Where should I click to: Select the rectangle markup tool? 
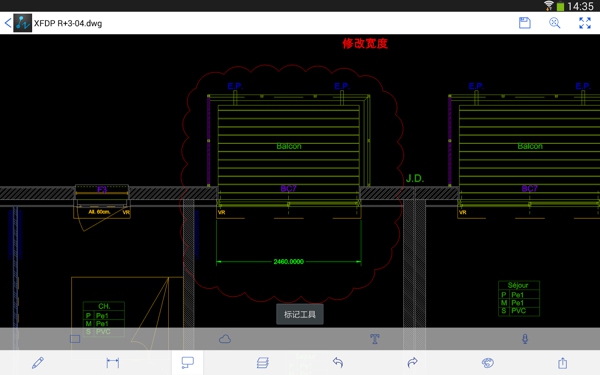tap(75, 339)
